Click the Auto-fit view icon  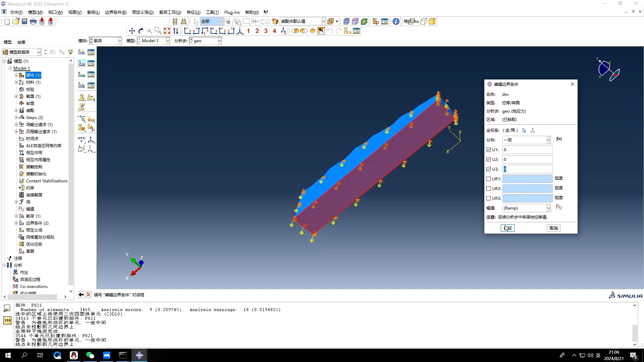pos(167,31)
